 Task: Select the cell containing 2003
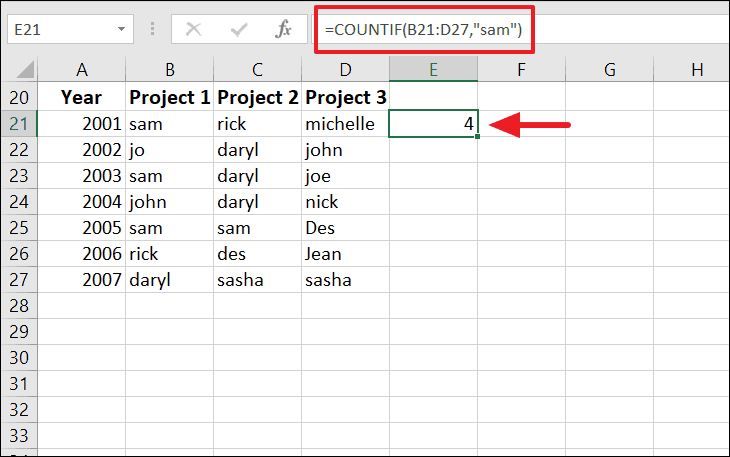click(x=81, y=175)
